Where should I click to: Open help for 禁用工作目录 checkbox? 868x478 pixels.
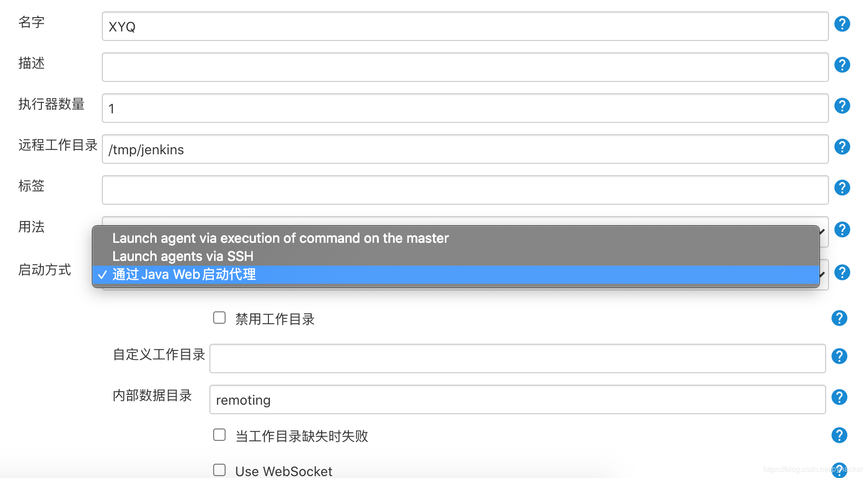click(x=839, y=318)
